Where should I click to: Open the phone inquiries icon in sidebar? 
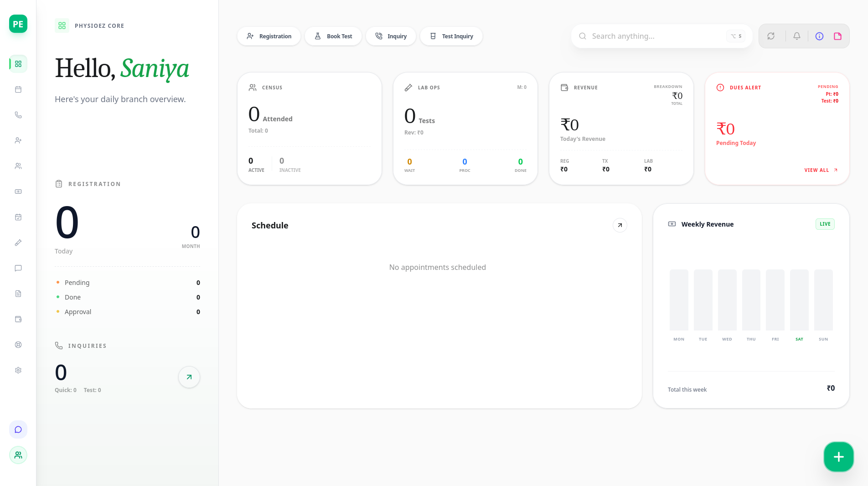point(18,115)
